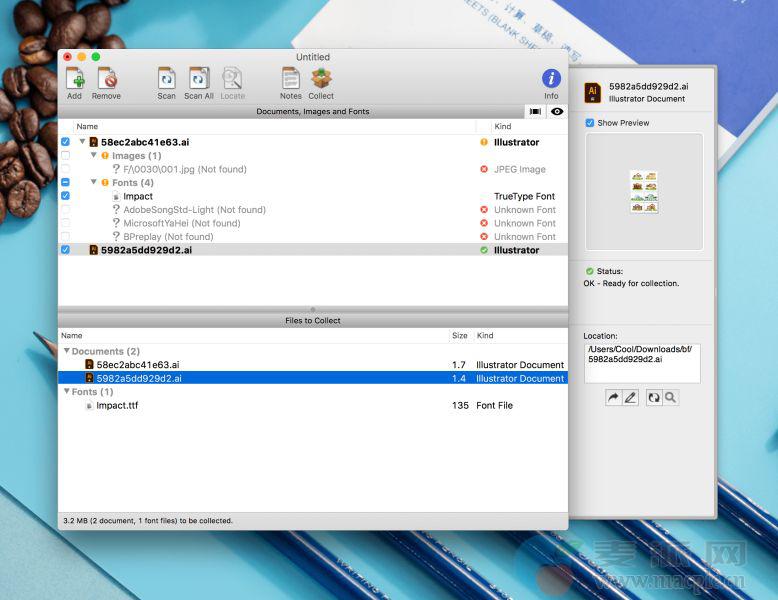The width and height of the screenshot is (778, 600).
Task: Click the Remove toolbar icon
Action: tap(106, 79)
